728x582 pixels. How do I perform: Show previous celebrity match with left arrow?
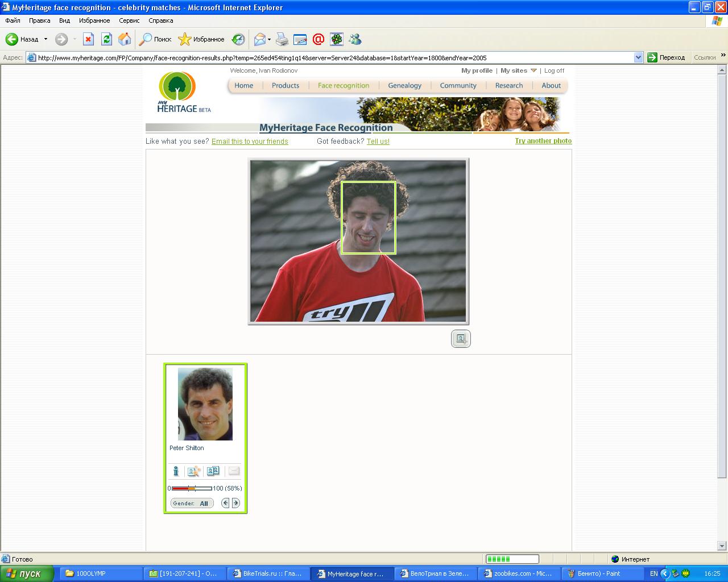(226, 503)
